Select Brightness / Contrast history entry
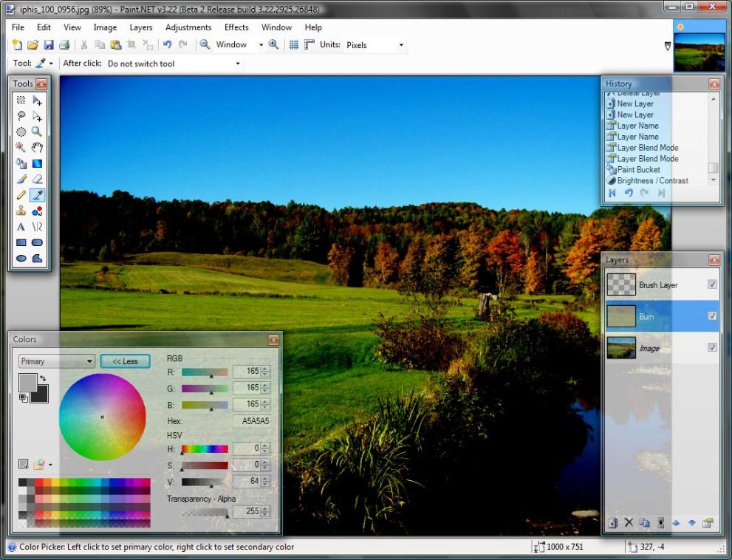The width and height of the screenshot is (732, 560). click(652, 180)
